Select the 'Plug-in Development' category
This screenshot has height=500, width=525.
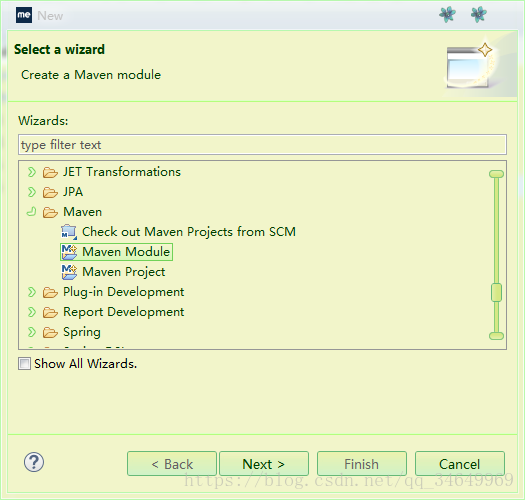(x=124, y=292)
